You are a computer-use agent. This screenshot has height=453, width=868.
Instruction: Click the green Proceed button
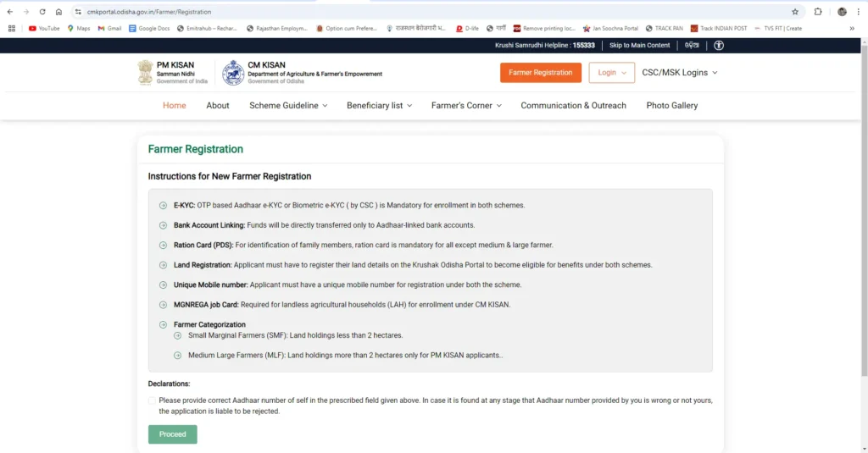173,434
